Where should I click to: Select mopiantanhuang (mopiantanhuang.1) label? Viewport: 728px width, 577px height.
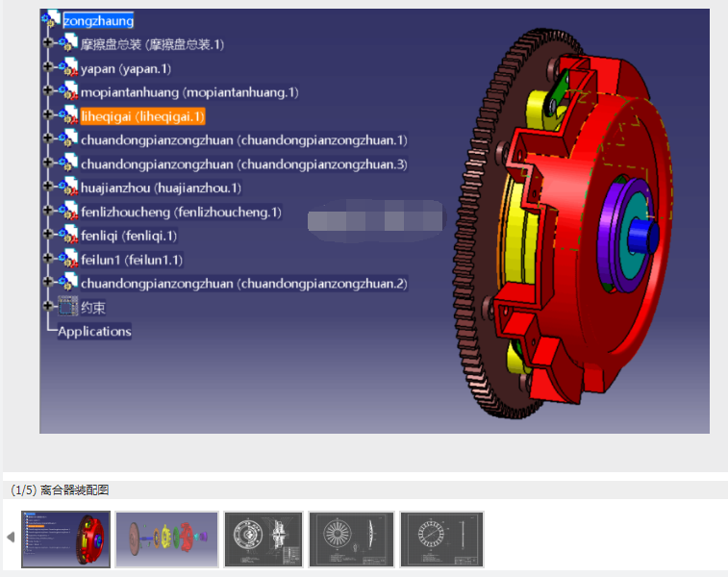click(189, 92)
